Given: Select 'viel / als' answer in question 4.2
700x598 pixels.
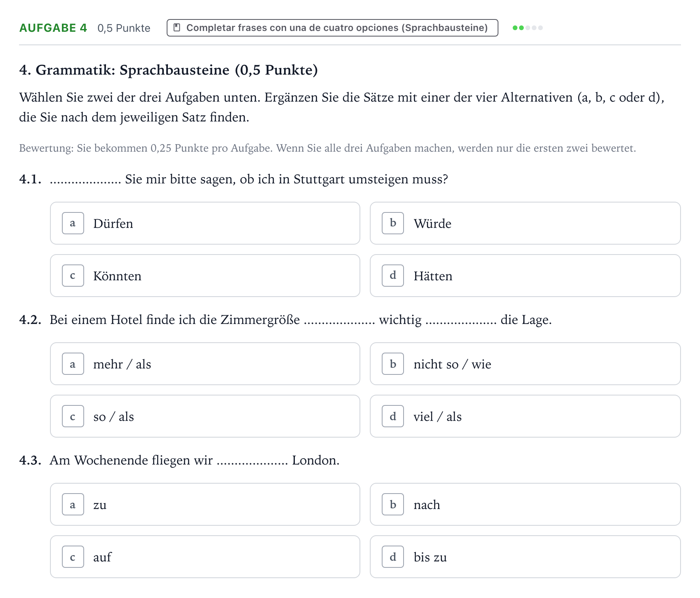Looking at the screenshot, I should 525,416.
